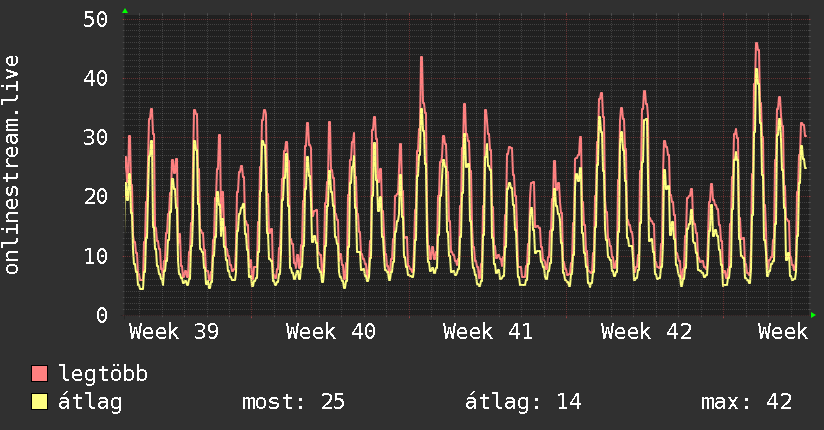Click the y-axis value 10
Image resolution: width=824 pixels, height=430 pixels.
tap(96, 257)
